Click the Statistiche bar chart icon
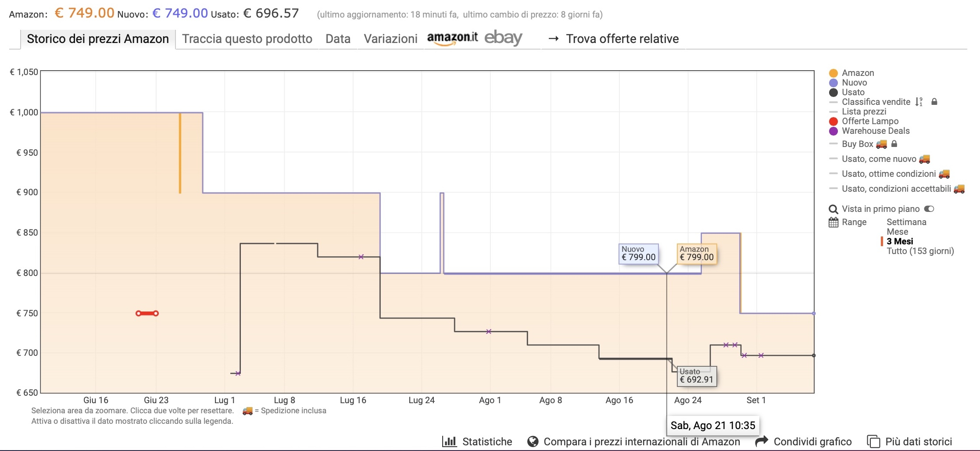The height and width of the screenshot is (451, 980). pos(449,441)
